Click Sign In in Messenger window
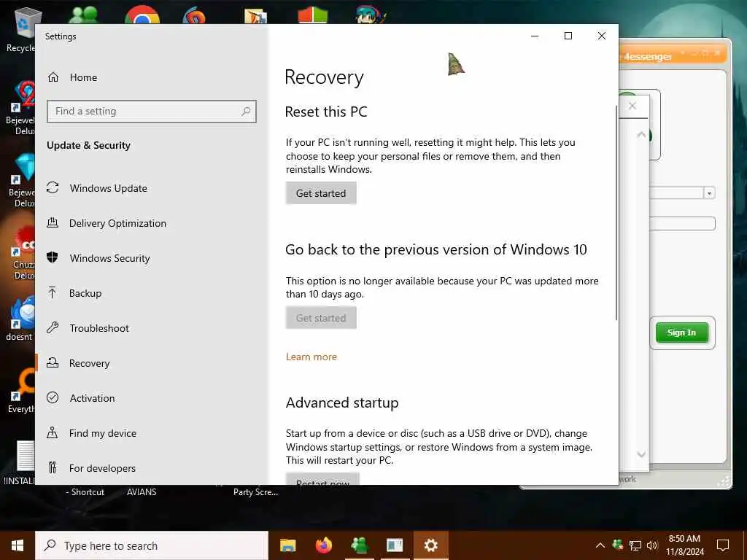 [682, 332]
